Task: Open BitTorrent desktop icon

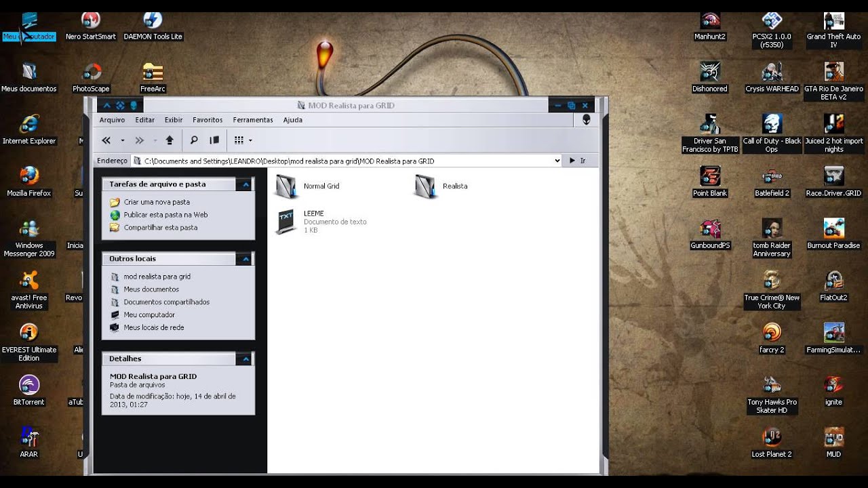Action: 29,391
